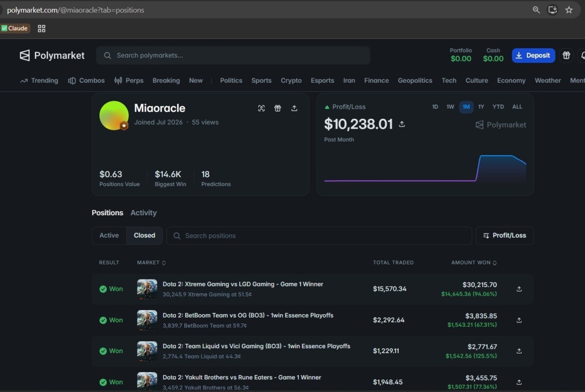Share the Miaoracle profile via upload icon

[294, 108]
